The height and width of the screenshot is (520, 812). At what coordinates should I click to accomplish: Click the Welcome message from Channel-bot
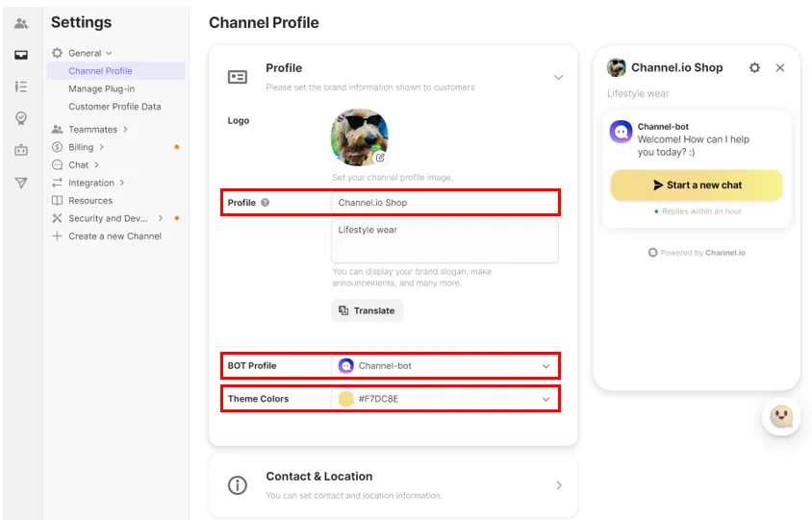click(x=694, y=145)
